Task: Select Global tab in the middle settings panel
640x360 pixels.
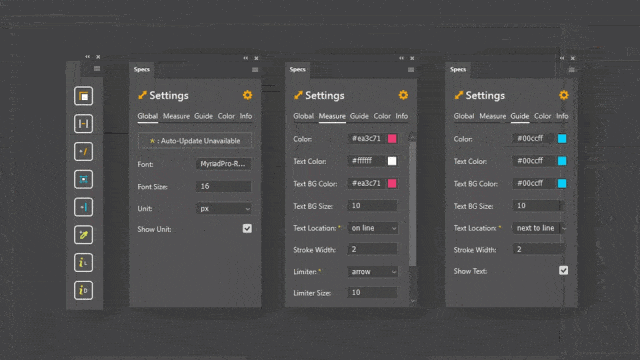Action: tap(303, 116)
